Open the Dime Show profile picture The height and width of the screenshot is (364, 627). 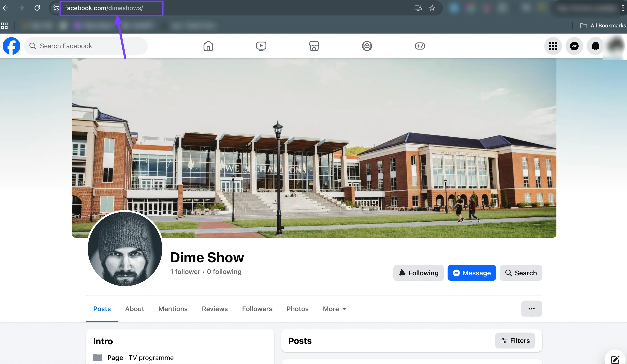(125, 249)
